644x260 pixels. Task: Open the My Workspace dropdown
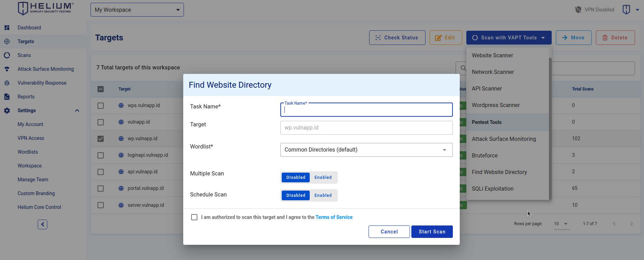point(137,10)
